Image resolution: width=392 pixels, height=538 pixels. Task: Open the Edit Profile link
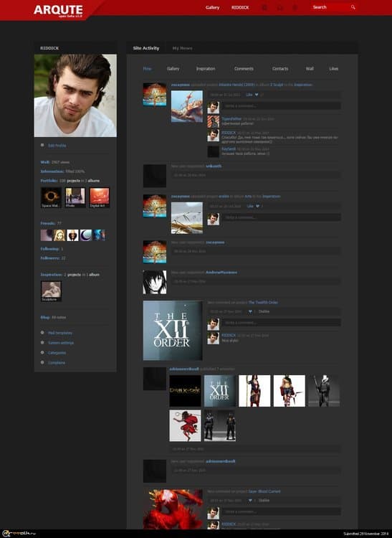coord(57,146)
